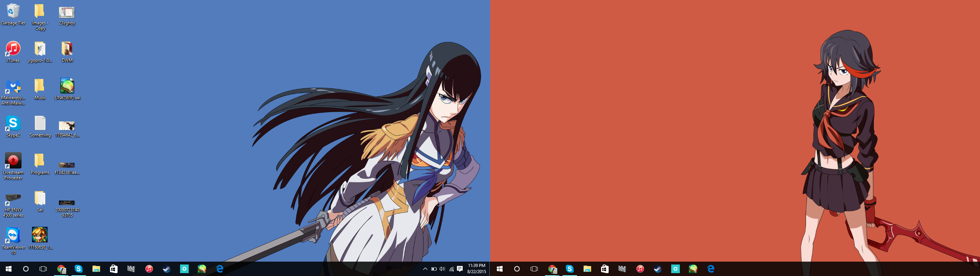Open Task View on blue desktop taskbar
The width and height of the screenshot is (980, 276).
[43, 269]
